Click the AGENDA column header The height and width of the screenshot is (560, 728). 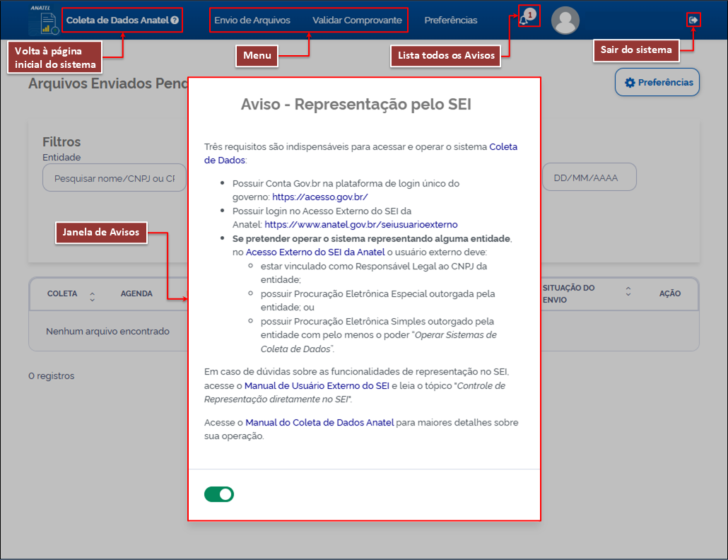pyautogui.click(x=136, y=293)
